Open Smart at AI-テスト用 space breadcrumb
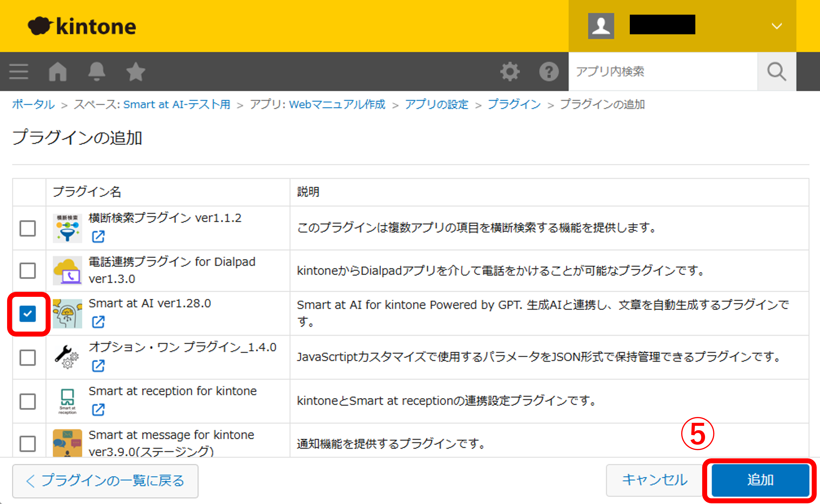The width and height of the screenshot is (820, 504). tap(177, 104)
